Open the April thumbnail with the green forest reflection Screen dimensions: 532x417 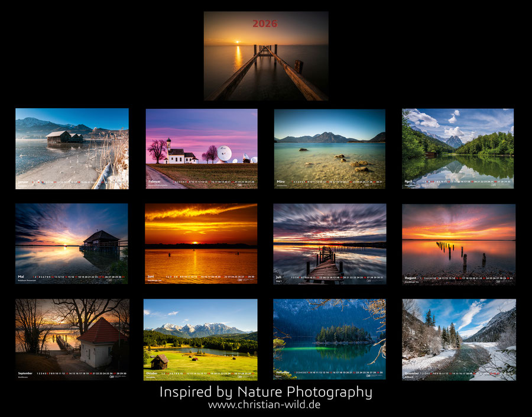click(458, 148)
